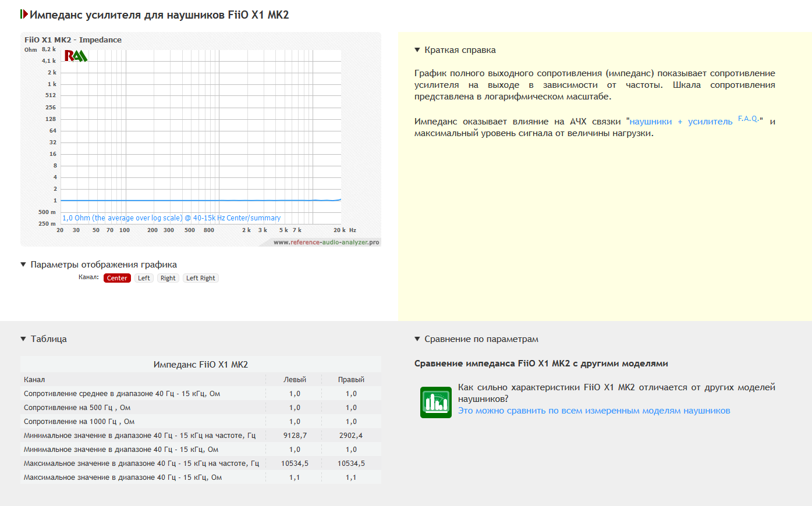Image resolution: width=812 pixels, height=506 pixels.
Task: Select the Center channel option
Action: click(117, 278)
